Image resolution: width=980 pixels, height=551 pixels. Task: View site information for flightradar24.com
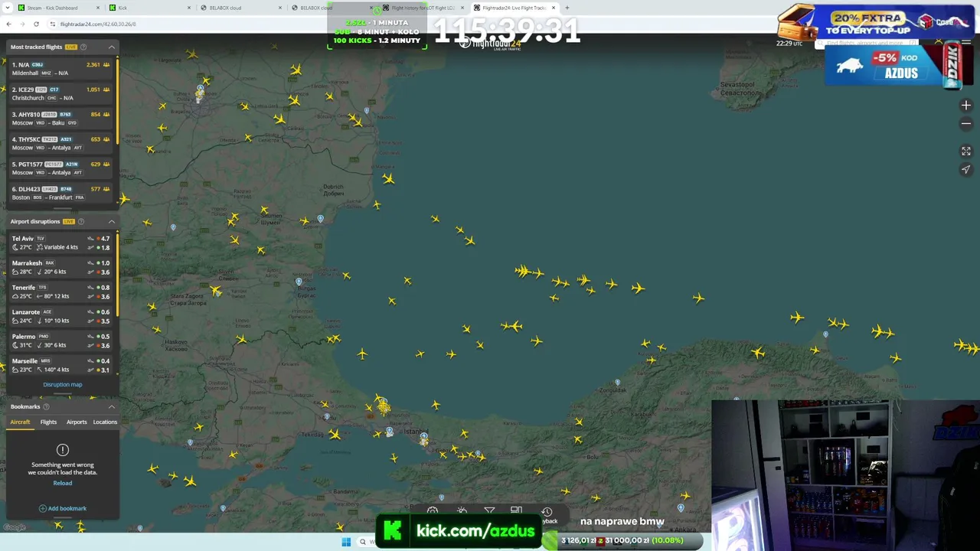(53, 24)
